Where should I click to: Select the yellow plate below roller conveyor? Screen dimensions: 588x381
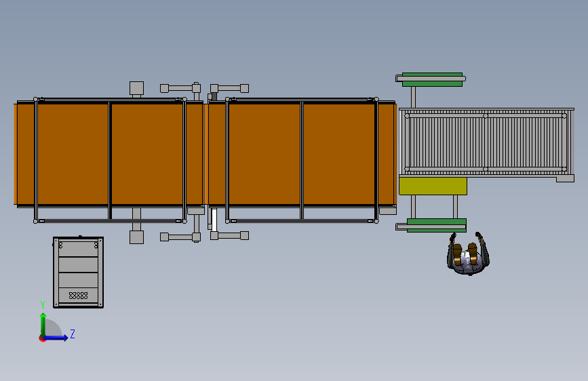[x=433, y=186]
